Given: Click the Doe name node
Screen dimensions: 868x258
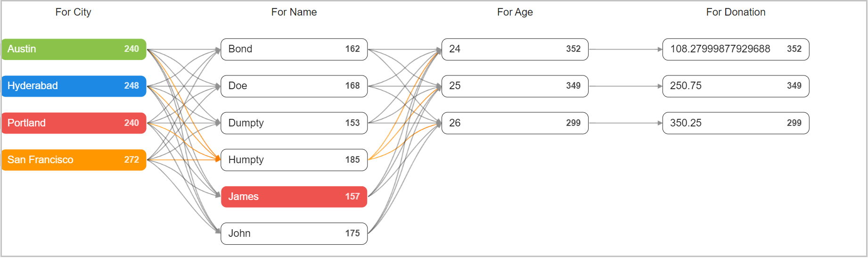Looking at the screenshot, I should click(x=294, y=86).
